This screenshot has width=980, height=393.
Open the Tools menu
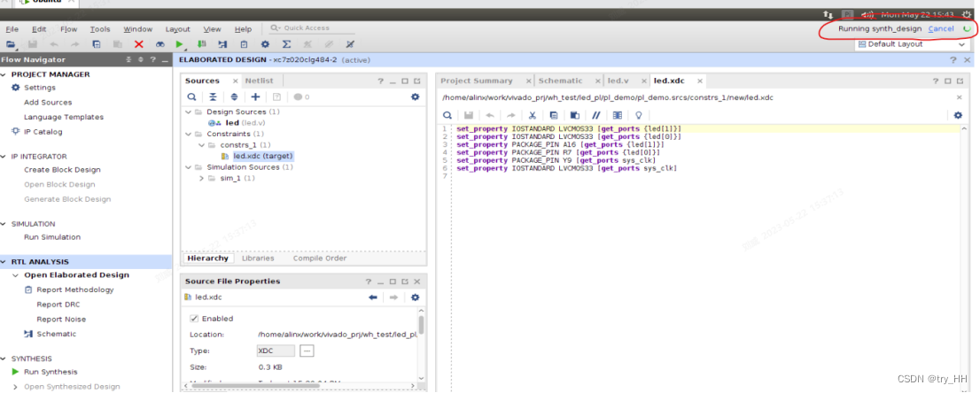100,29
